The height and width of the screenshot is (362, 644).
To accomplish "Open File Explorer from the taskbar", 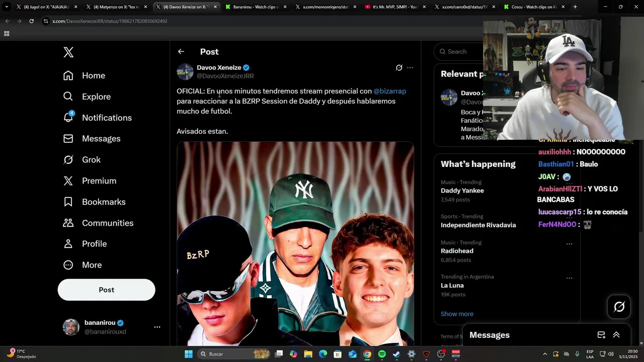I will pos(308,354).
